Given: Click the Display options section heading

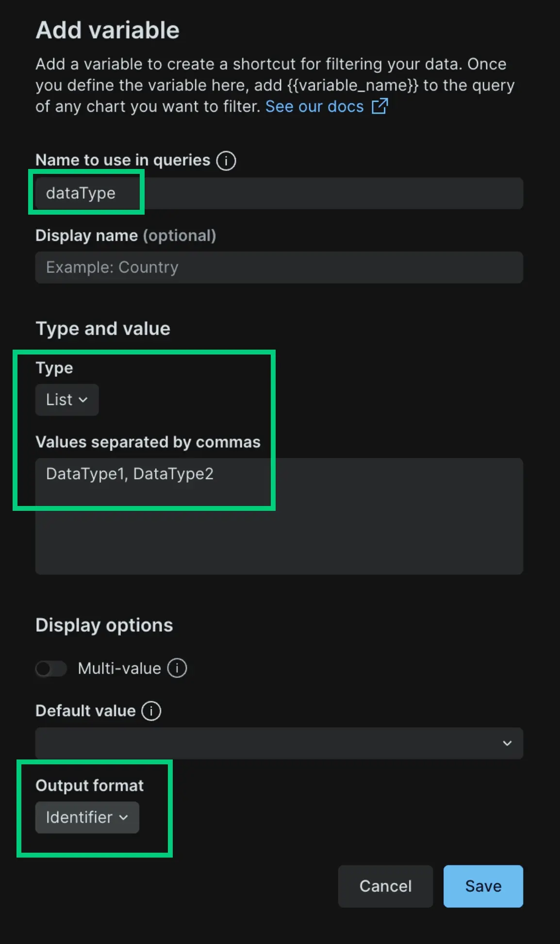Looking at the screenshot, I should pos(104,625).
